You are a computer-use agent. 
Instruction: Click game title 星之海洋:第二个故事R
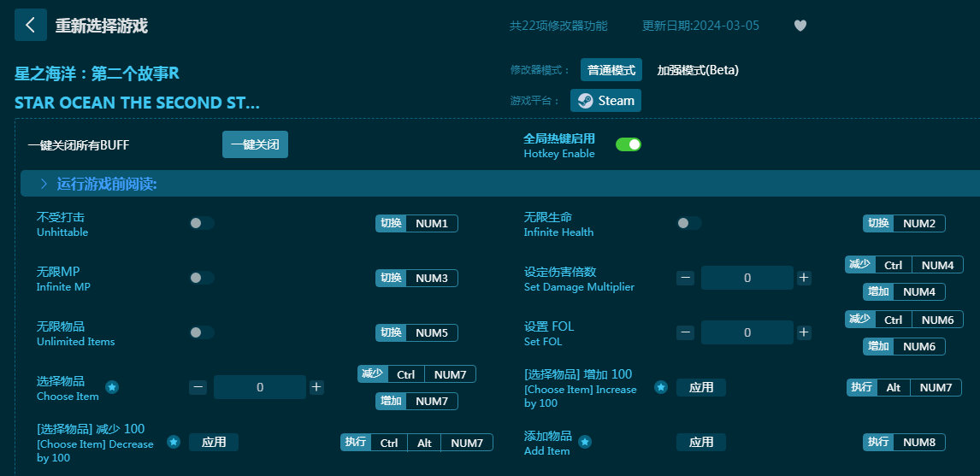[97, 73]
